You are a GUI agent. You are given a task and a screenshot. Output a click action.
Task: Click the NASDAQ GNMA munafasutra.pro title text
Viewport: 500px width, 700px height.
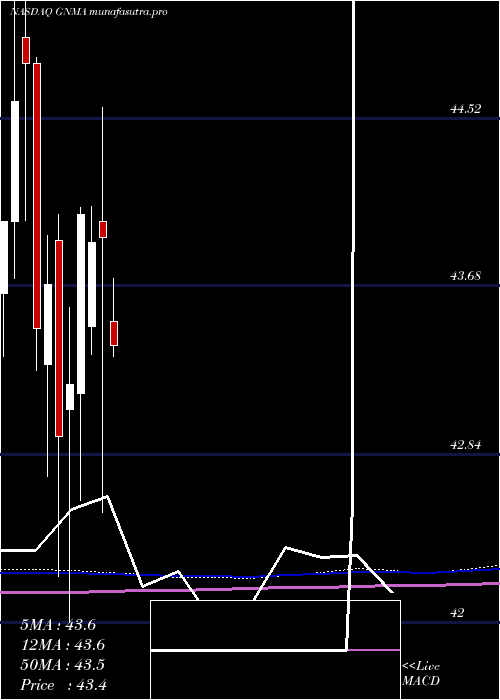click(88, 12)
